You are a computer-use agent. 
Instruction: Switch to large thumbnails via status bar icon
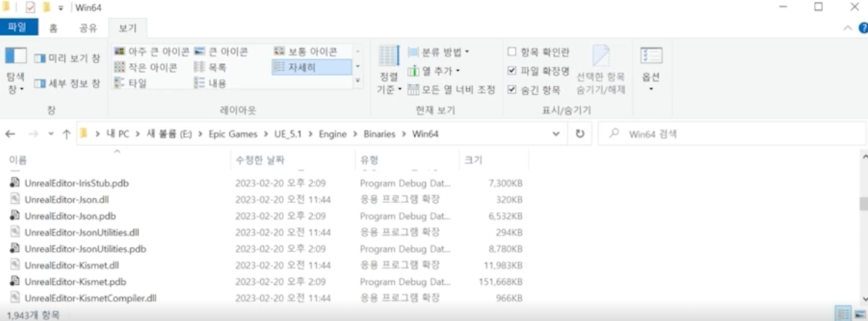click(x=859, y=314)
